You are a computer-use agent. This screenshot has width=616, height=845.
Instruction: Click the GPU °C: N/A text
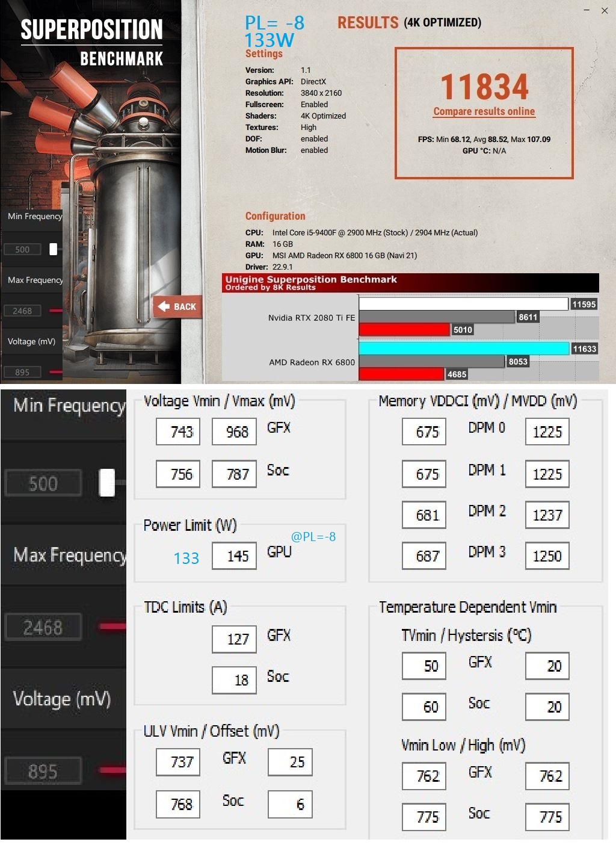click(x=484, y=151)
